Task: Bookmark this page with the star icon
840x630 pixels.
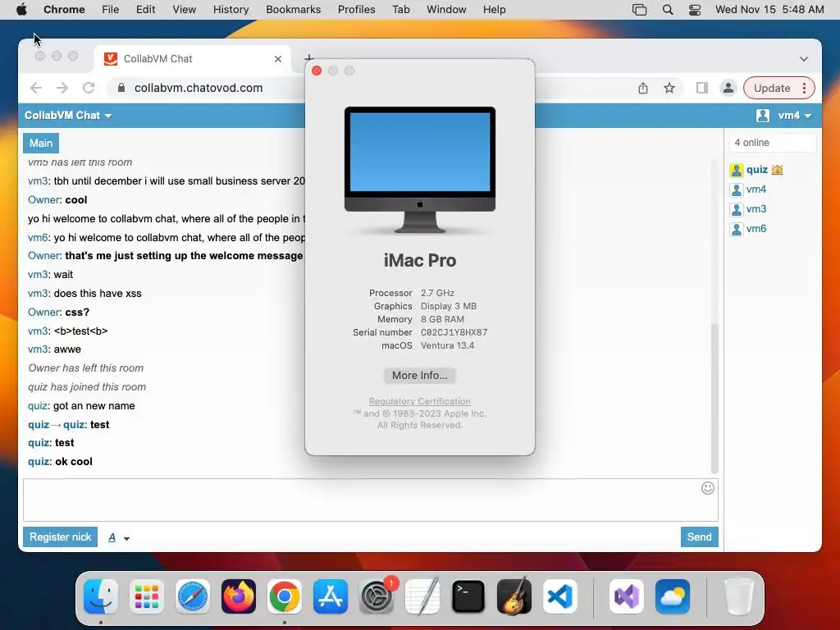Action: click(669, 88)
